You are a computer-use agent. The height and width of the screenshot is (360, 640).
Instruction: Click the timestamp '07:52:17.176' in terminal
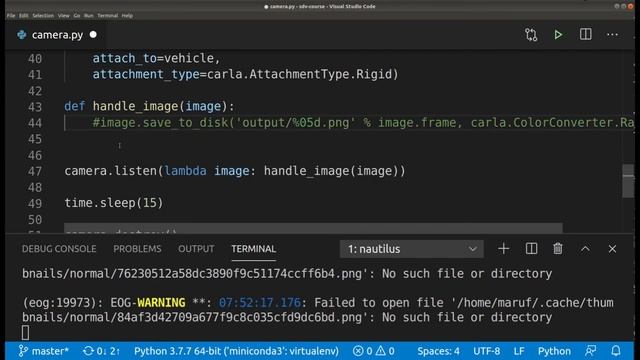pyautogui.click(x=260, y=303)
